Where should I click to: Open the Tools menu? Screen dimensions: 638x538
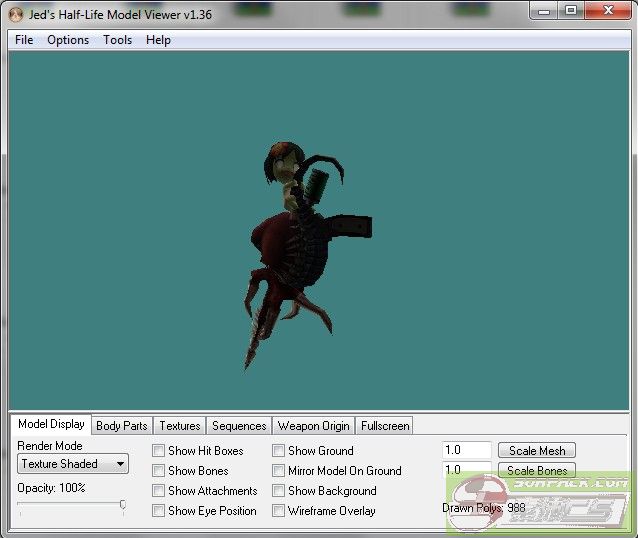click(117, 40)
